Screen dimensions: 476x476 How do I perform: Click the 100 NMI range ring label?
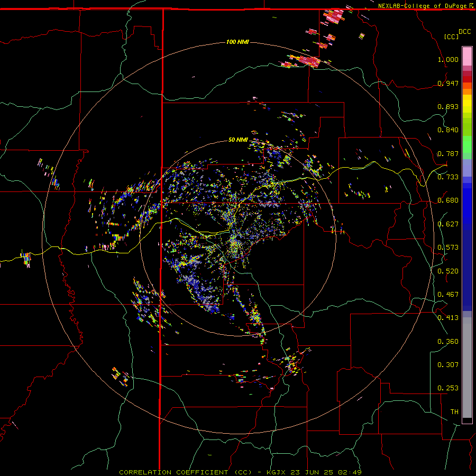[x=237, y=42]
